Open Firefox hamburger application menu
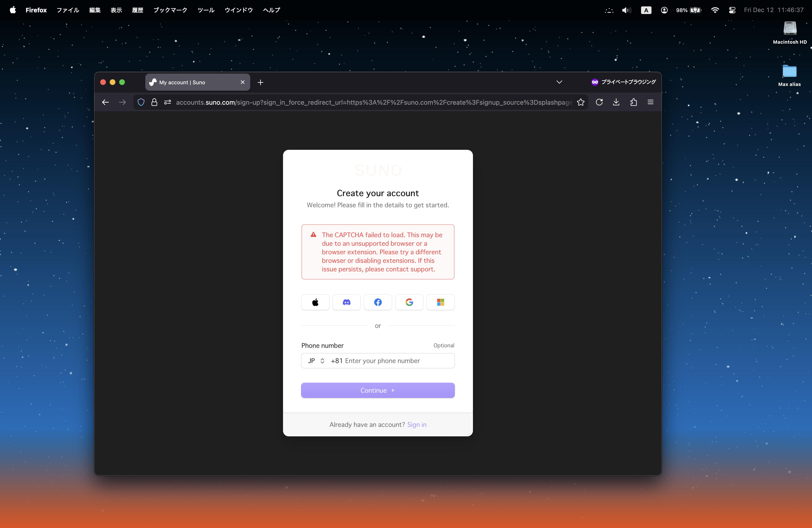The height and width of the screenshot is (528, 812). click(650, 102)
